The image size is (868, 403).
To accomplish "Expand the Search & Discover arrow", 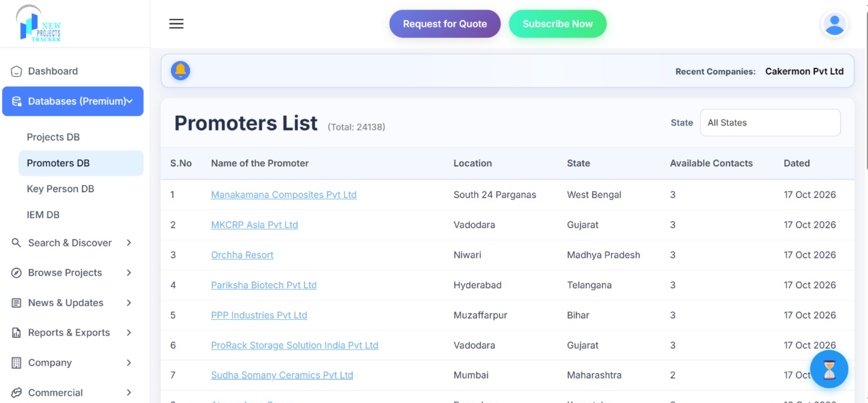I will [129, 243].
